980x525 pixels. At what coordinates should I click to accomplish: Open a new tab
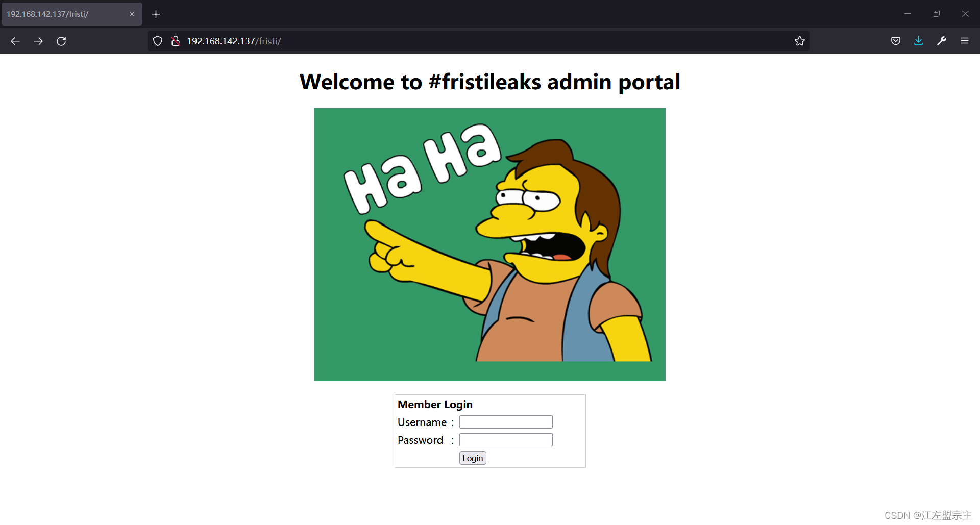156,14
